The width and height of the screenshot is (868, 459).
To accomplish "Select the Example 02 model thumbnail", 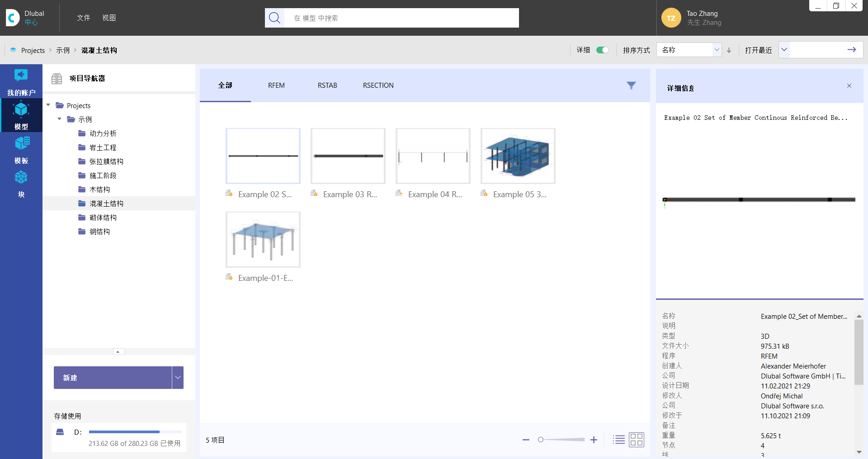I will pos(263,156).
